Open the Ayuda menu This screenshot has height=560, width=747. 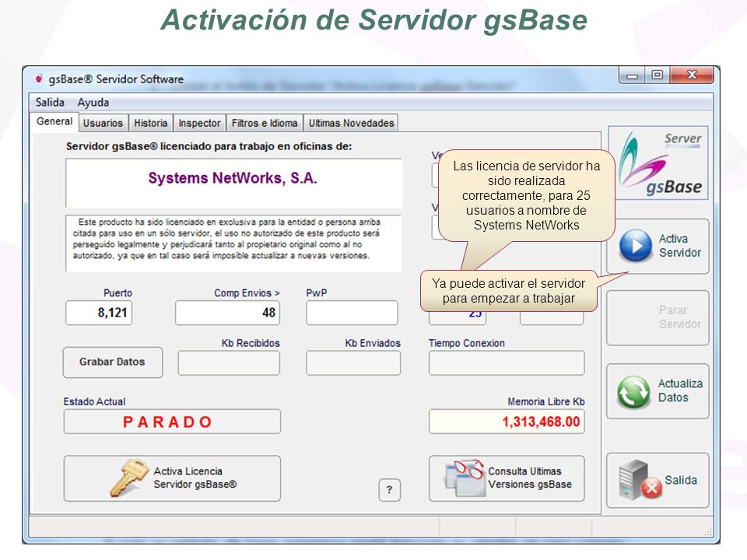[x=93, y=103]
